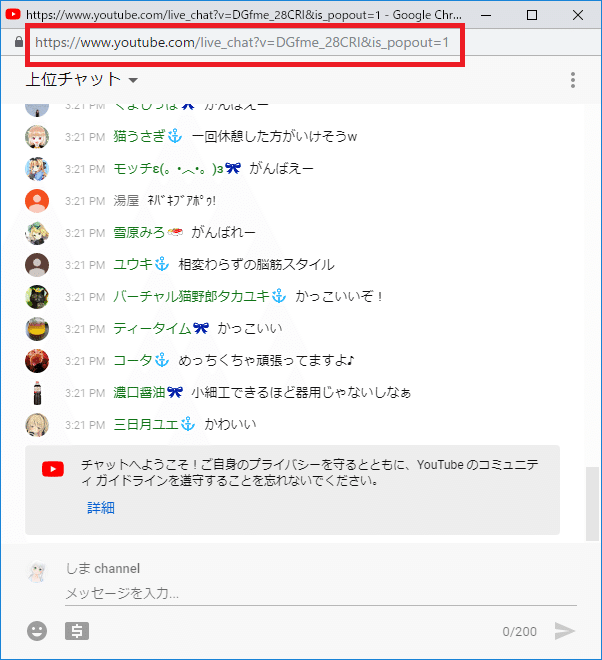This screenshot has width=602, height=660.
Task: Click the anchor badge beside 猫うさぎ
Action: coord(175,136)
